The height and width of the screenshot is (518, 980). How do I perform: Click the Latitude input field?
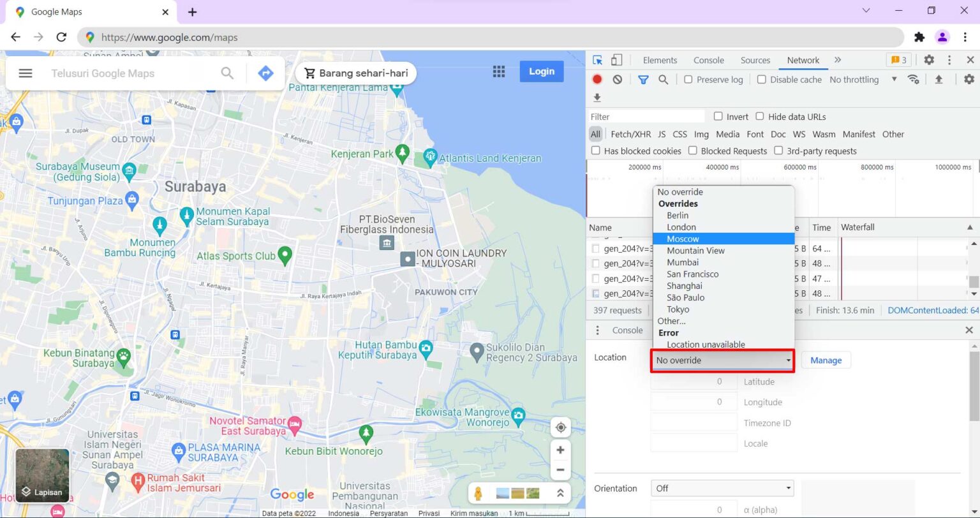coord(694,381)
